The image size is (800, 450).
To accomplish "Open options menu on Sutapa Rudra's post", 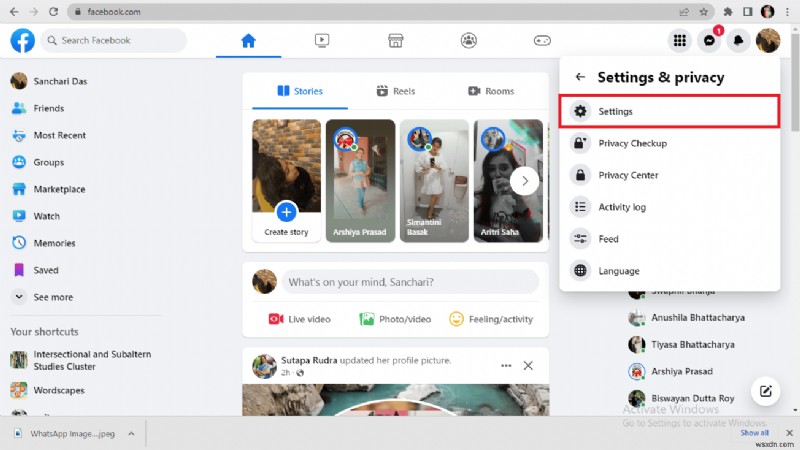I will click(x=506, y=365).
